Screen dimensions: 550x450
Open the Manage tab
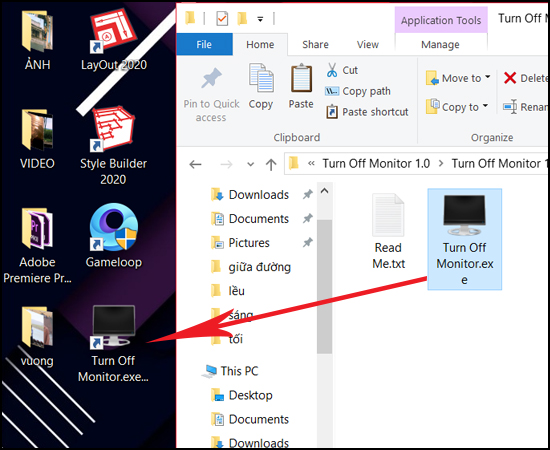point(440,45)
